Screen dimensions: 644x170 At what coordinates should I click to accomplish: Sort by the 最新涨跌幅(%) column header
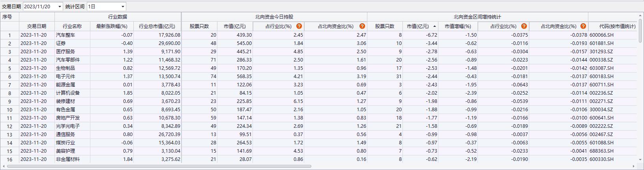(112, 26)
